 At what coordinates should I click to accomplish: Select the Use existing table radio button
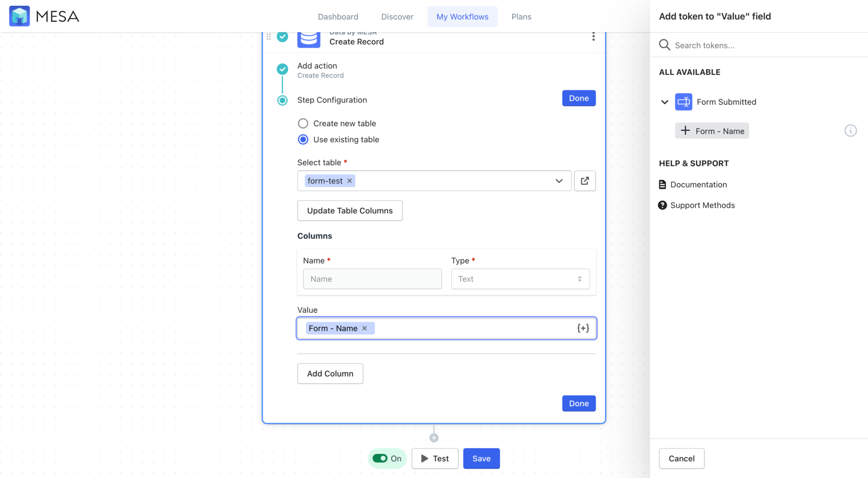click(303, 140)
